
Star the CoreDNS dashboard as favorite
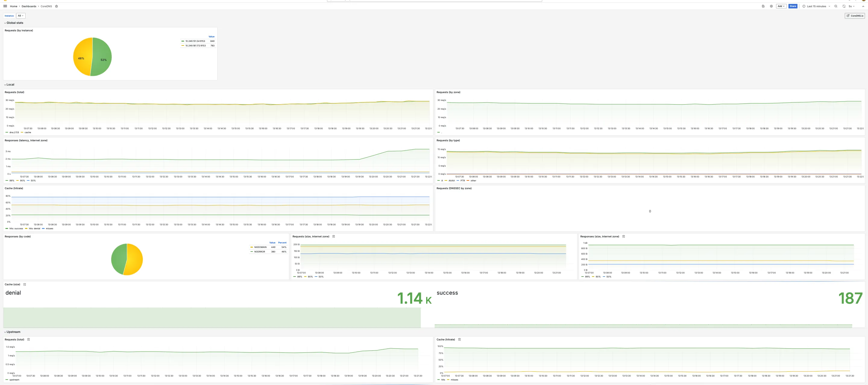57,6
